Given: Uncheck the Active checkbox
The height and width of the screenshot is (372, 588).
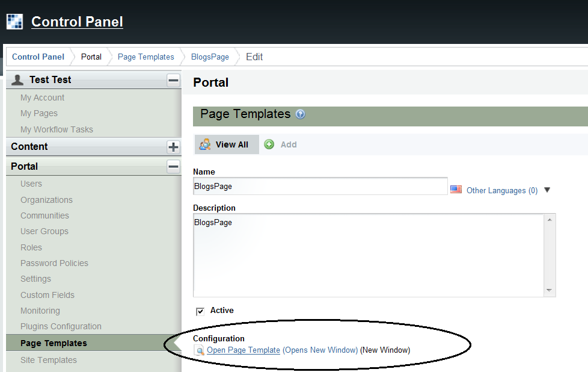Looking at the screenshot, I should [200, 311].
